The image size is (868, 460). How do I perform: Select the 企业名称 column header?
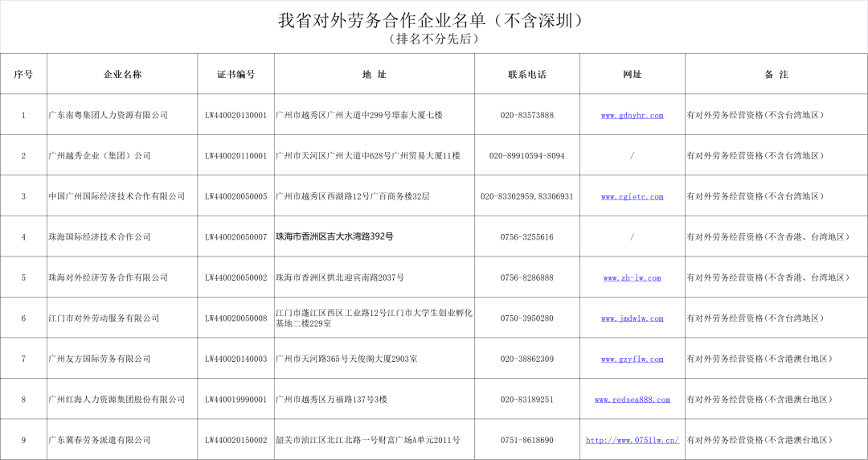click(x=122, y=74)
